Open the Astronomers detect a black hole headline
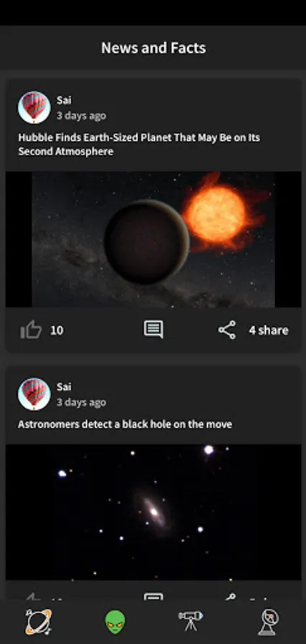Viewport: 306px width, 644px height. pyautogui.click(x=125, y=424)
